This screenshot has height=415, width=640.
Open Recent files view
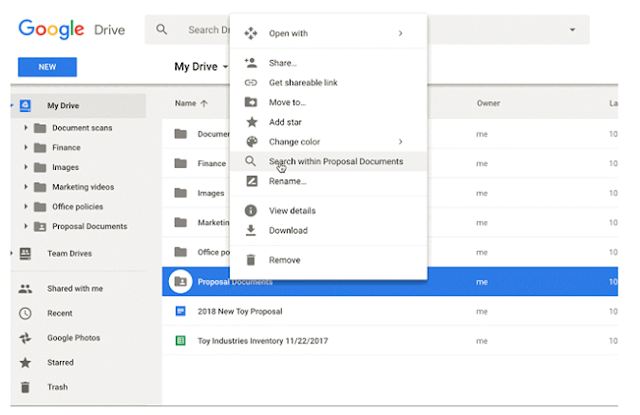click(60, 313)
